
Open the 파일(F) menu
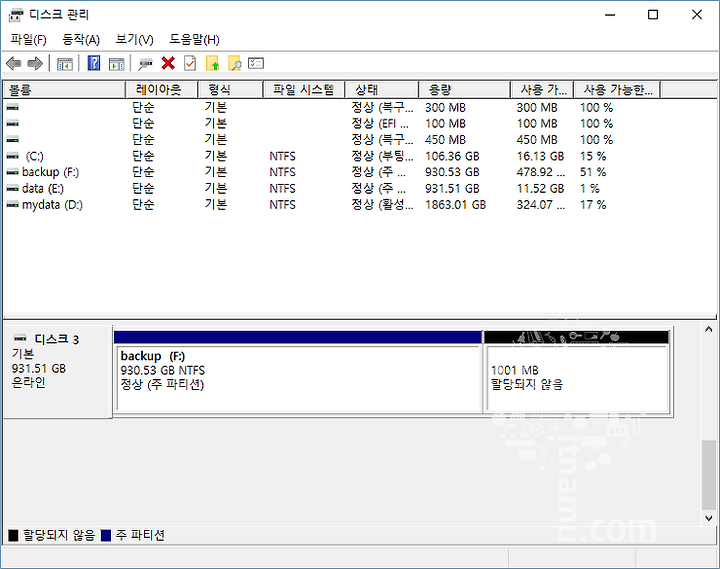point(28,39)
